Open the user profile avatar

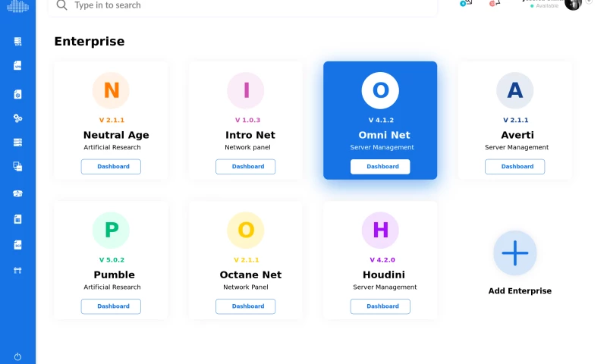tap(573, 5)
